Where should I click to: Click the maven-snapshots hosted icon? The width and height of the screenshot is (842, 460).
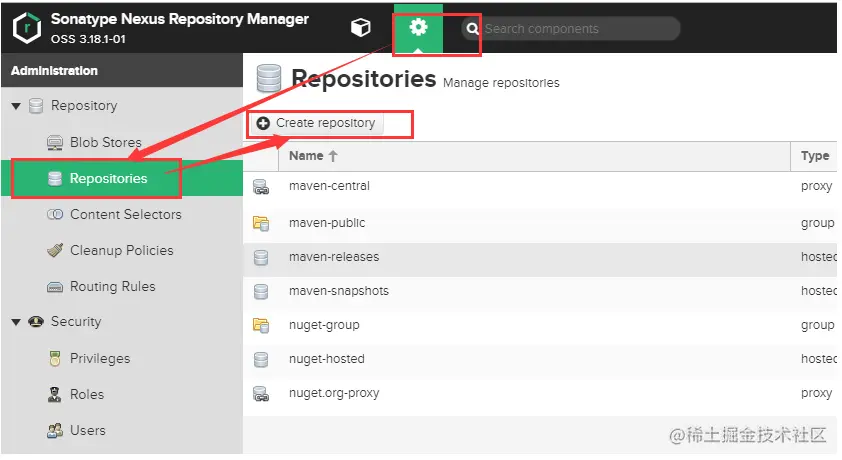pyautogui.click(x=261, y=292)
